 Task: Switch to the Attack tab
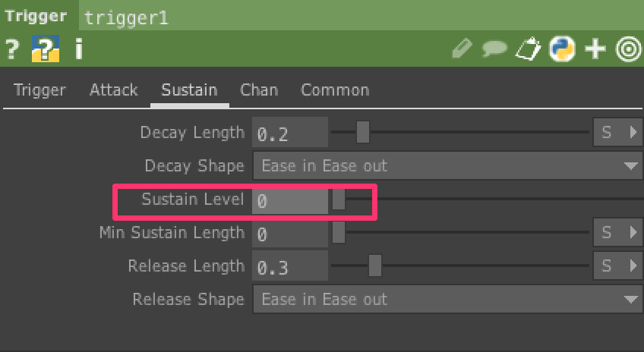click(113, 90)
